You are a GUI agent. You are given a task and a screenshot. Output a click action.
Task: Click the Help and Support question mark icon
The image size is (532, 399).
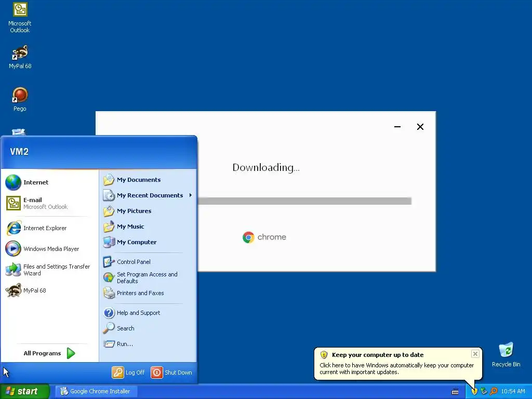tap(109, 313)
